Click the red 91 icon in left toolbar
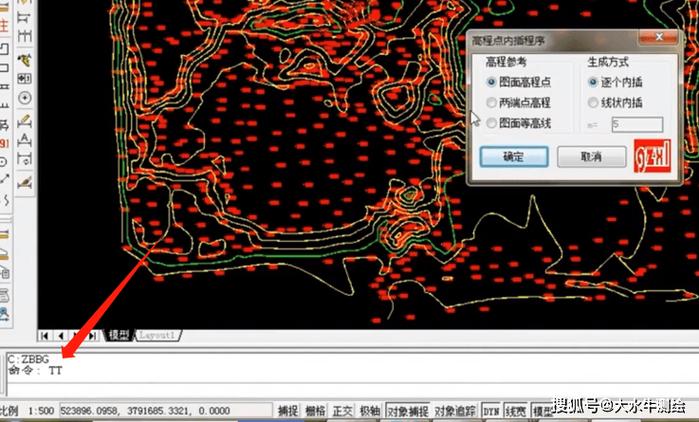The width and height of the screenshot is (699, 422). pos(4,142)
